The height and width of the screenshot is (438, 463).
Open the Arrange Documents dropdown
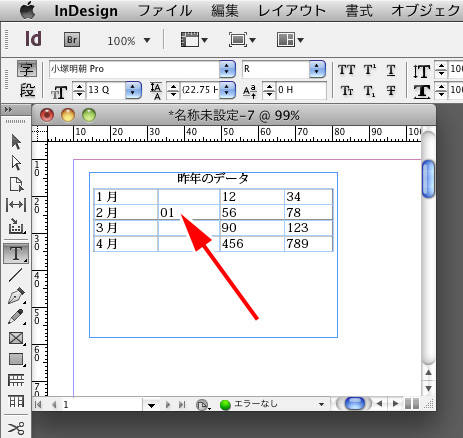point(290,40)
